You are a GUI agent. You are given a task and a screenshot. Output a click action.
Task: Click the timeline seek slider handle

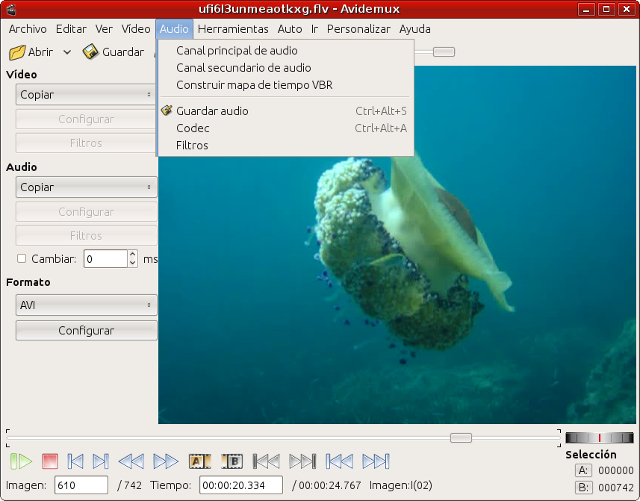[x=461, y=438]
